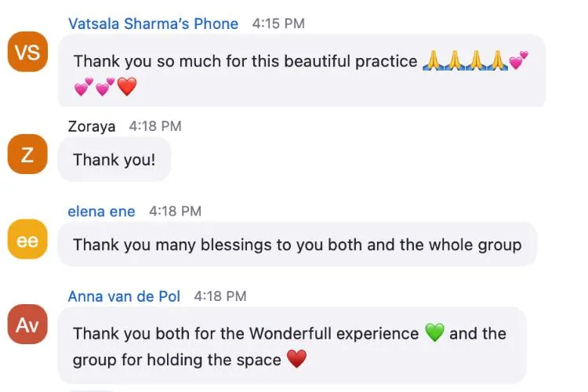588x392 pixels.
Task: Click the red heart in Vatsala's message
Action: click(x=127, y=86)
